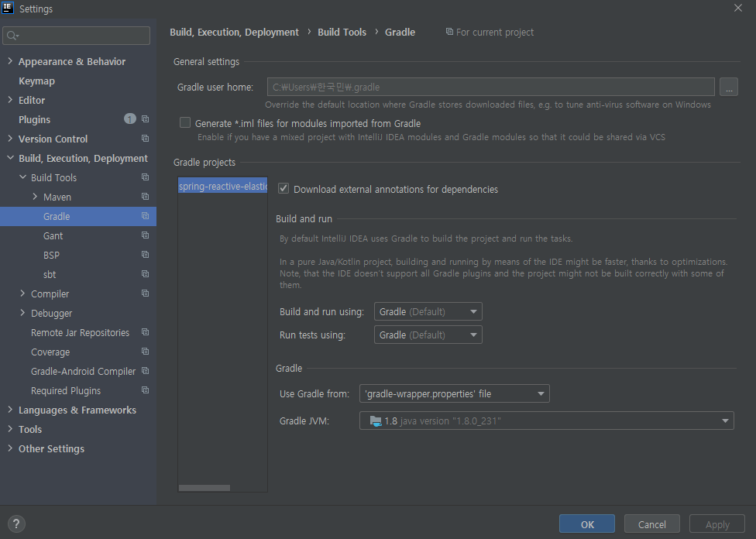Expand Languages & Frameworks section
756x539 pixels.
pos(10,410)
